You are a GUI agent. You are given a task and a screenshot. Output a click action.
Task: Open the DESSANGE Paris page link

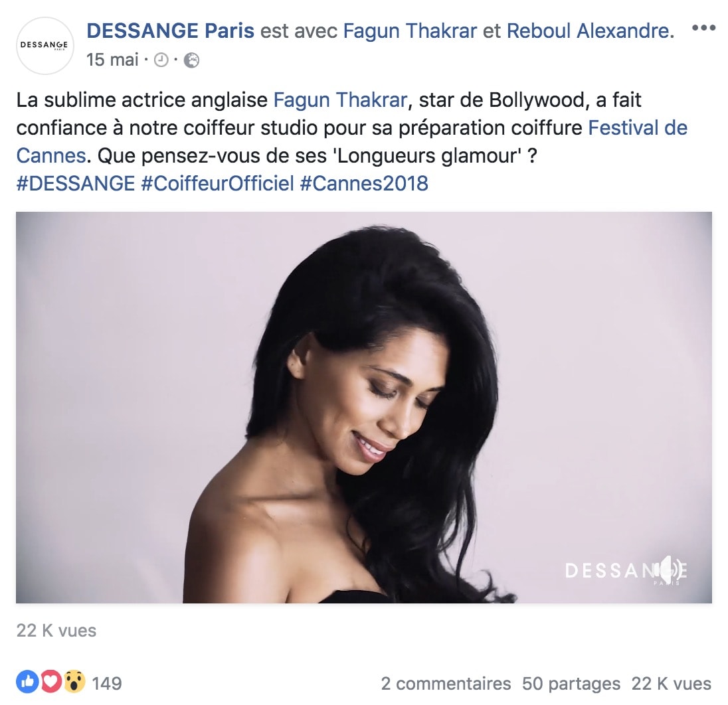171,31
